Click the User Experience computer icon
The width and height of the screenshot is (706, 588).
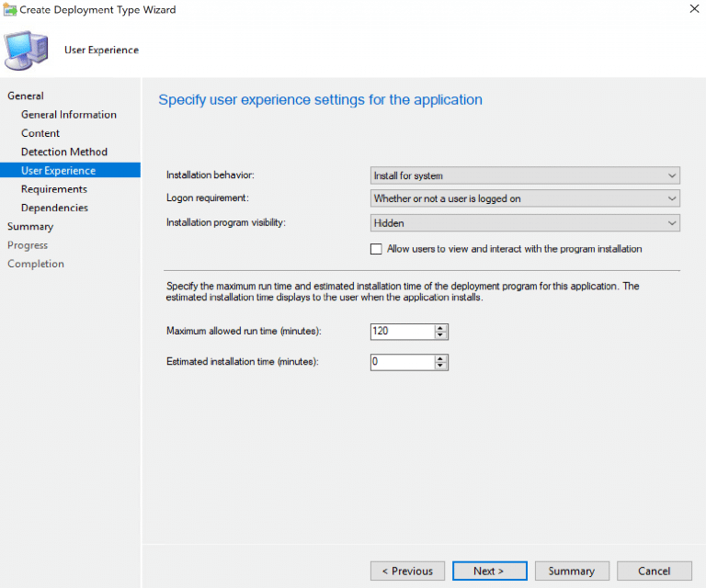(x=29, y=50)
